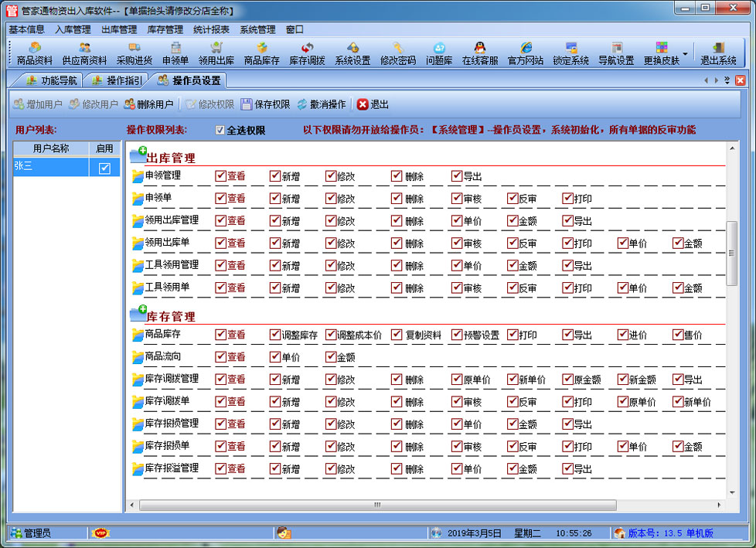Open the 商品资料 toolbar icon
Image resolution: width=756 pixels, height=548 pixels.
click(x=35, y=53)
